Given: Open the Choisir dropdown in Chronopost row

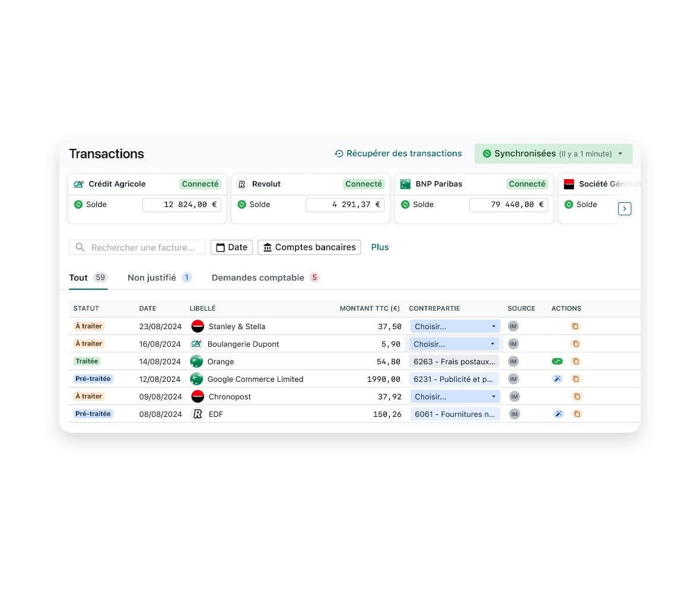Looking at the screenshot, I should (454, 397).
